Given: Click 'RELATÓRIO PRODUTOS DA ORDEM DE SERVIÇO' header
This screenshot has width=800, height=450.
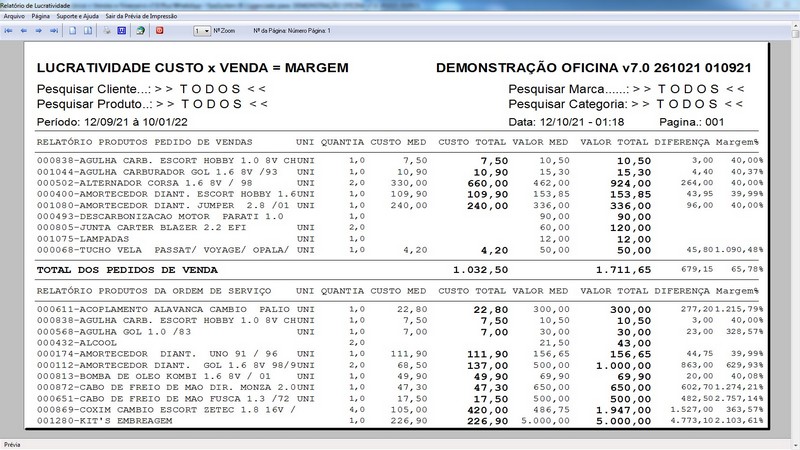Looking at the screenshot, I should tap(154, 291).
